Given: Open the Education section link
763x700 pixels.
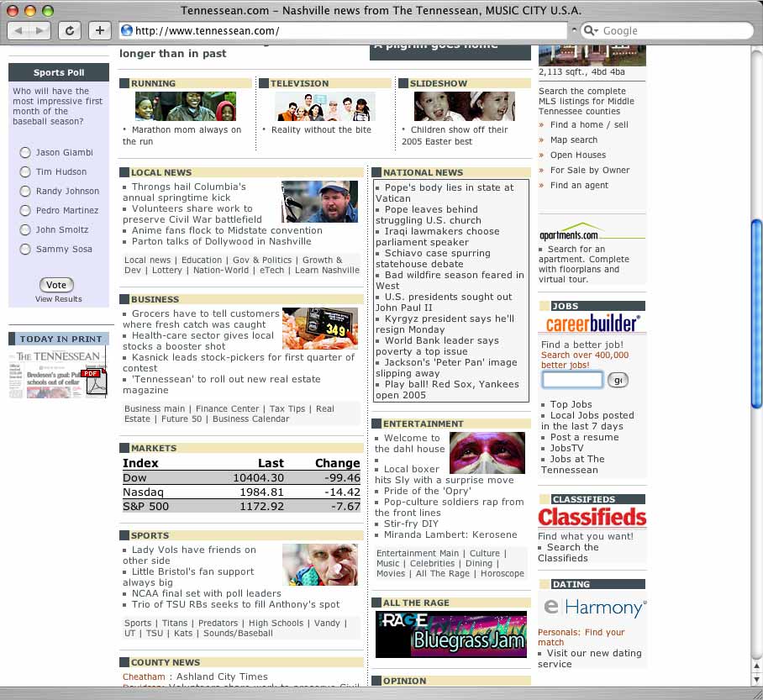Looking at the screenshot, I should (202, 260).
